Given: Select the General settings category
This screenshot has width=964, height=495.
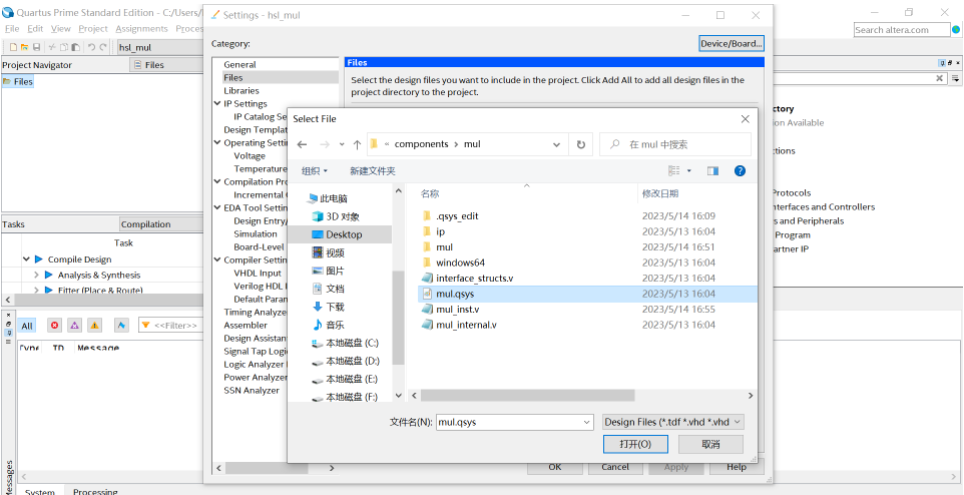Looking at the screenshot, I should pyautogui.click(x=240, y=65).
